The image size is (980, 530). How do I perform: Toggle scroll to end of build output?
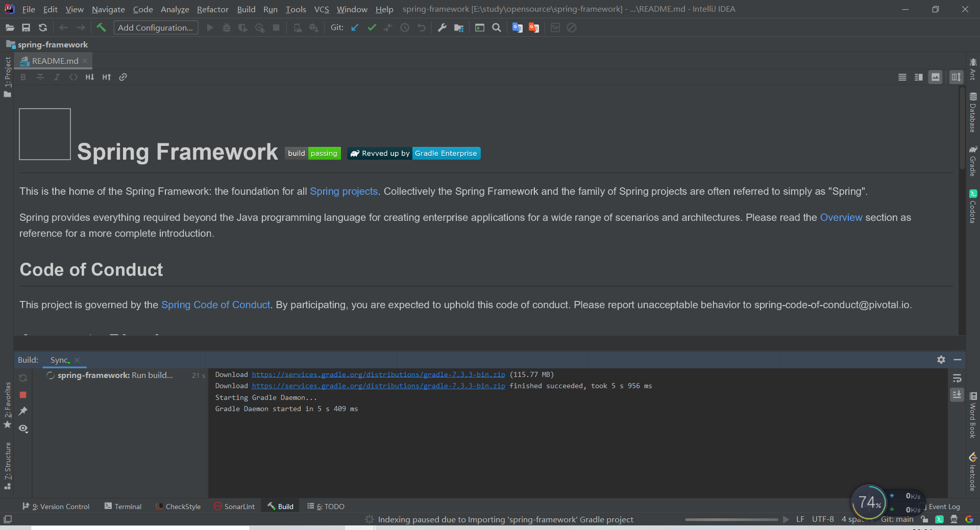click(x=957, y=395)
